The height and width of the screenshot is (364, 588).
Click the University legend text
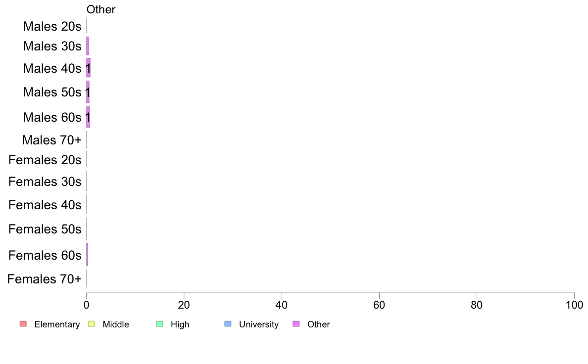coord(259,324)
